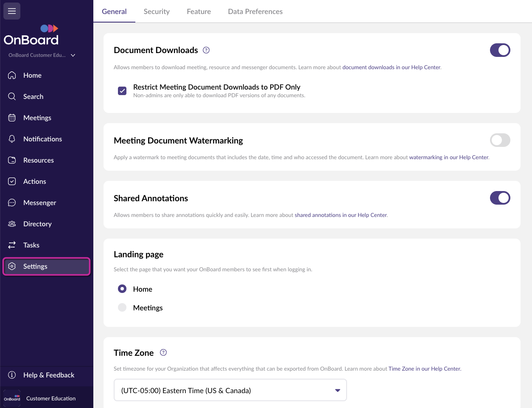Screen dimensions: 532x408
Task: Click the hamburger menu icon
Action: point(12,11)
